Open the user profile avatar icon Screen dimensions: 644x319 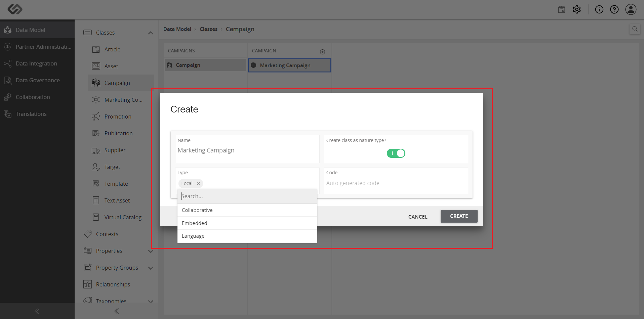631,9
